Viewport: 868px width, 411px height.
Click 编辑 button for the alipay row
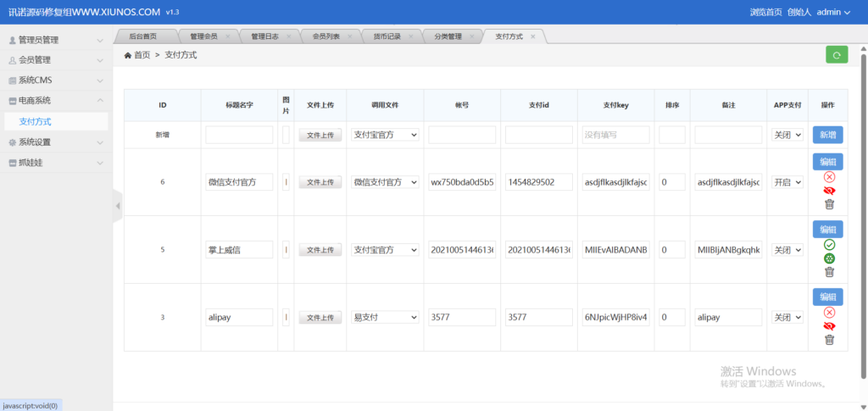click(x=827, y=297)
